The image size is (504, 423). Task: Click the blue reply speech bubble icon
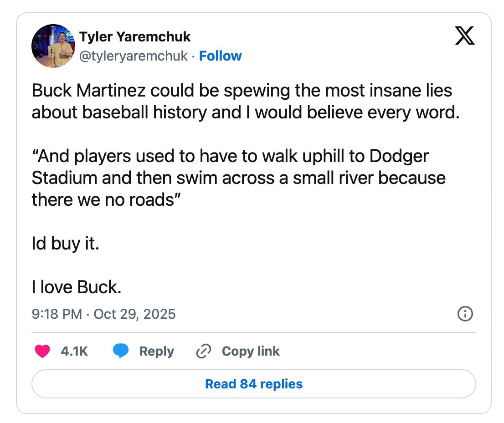coord(121,351)
